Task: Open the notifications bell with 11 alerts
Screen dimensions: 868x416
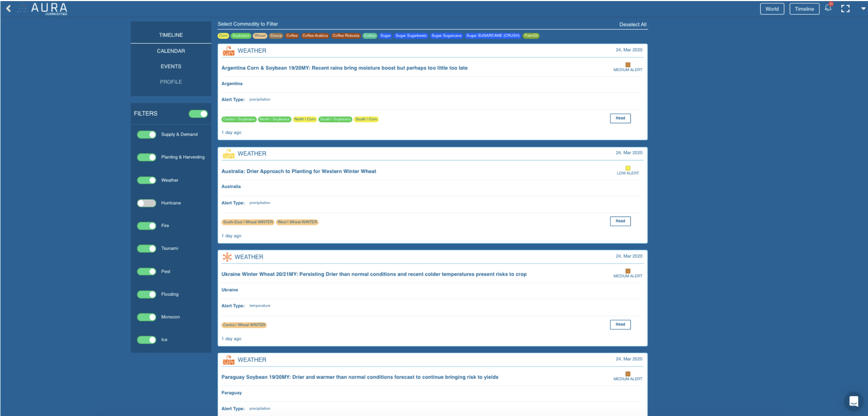Action: 828,8
